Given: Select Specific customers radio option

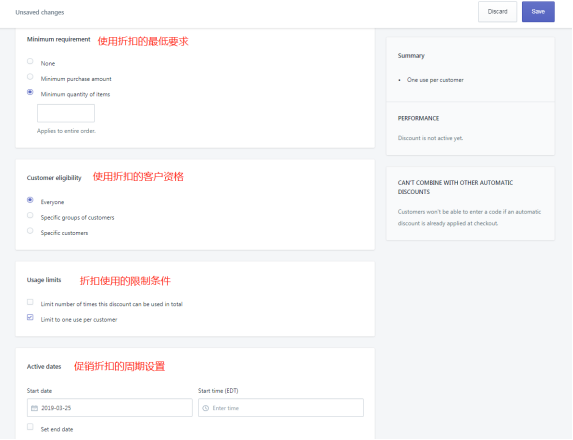Looking at the screenshot, I should (x=30, y=231).
